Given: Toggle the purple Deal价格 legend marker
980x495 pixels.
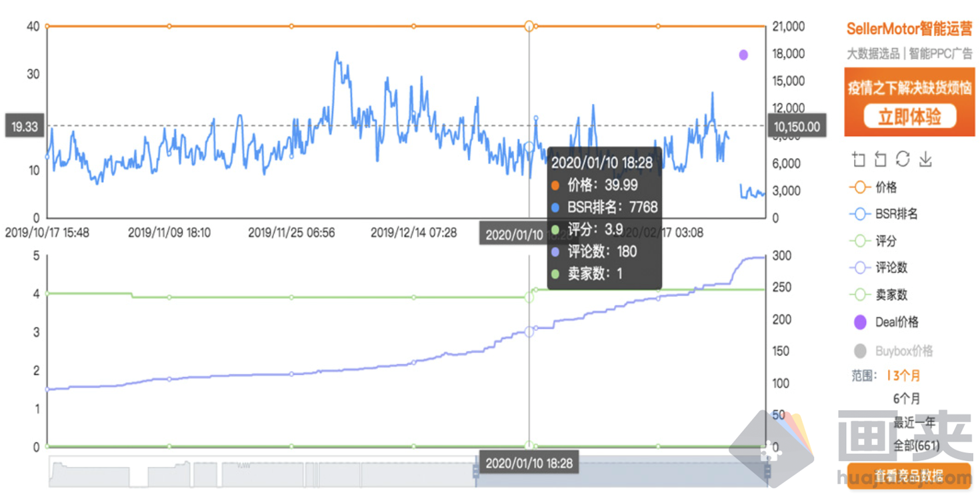Looking at the screenshot, I should [861, 322].
